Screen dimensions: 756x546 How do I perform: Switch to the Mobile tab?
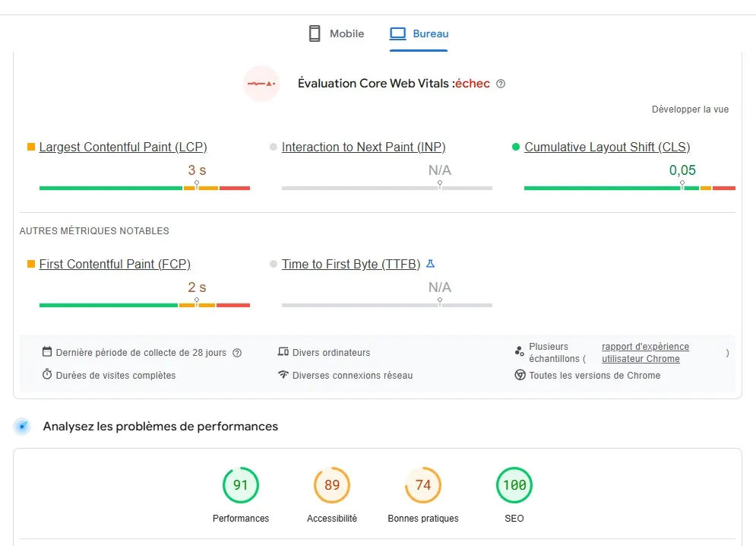[x=336, y=33]
